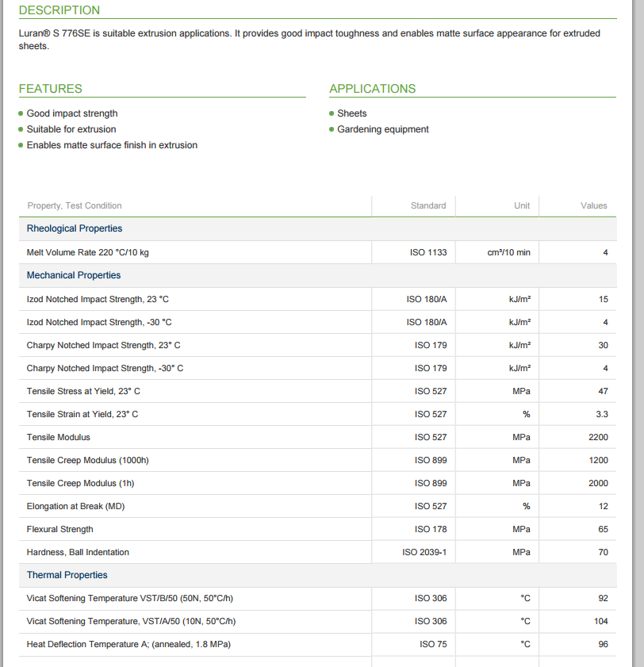
Task: Click the Vicat VST/A/50 value 104
Action: [601, 621]
